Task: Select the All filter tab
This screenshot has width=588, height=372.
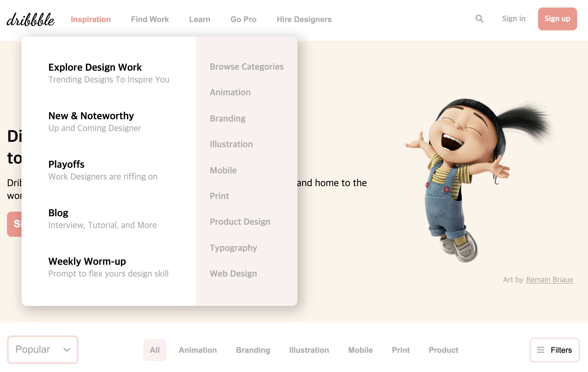Action: tap(155, 350)
